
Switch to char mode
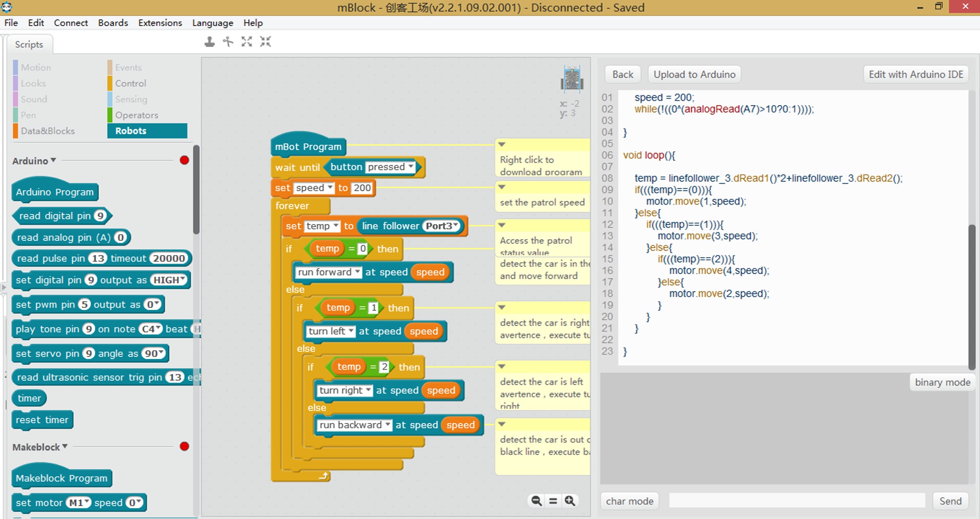tap(630, 501)
